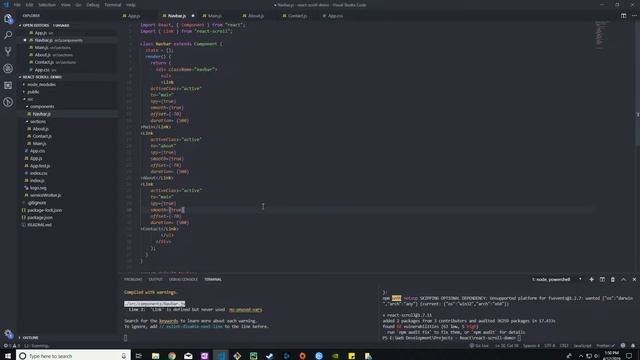Screen dimensions: 640x360
Task: Open the File menu
Action: (17, 5)
